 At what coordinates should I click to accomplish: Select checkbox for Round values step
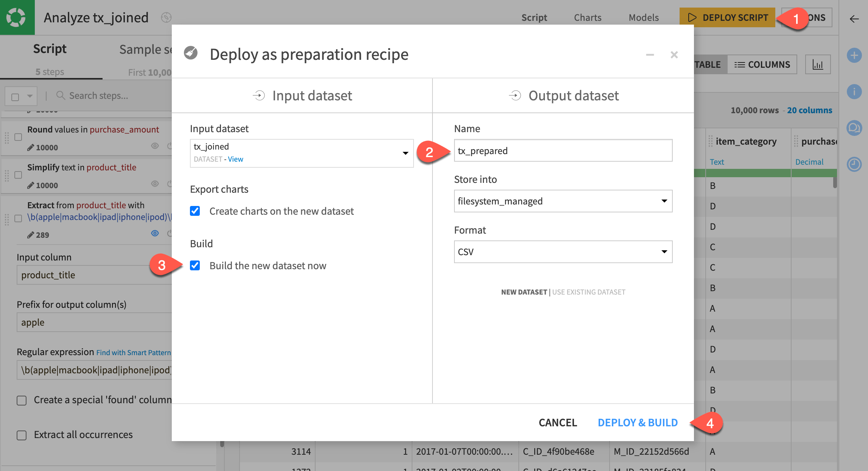tap(18, 137)
